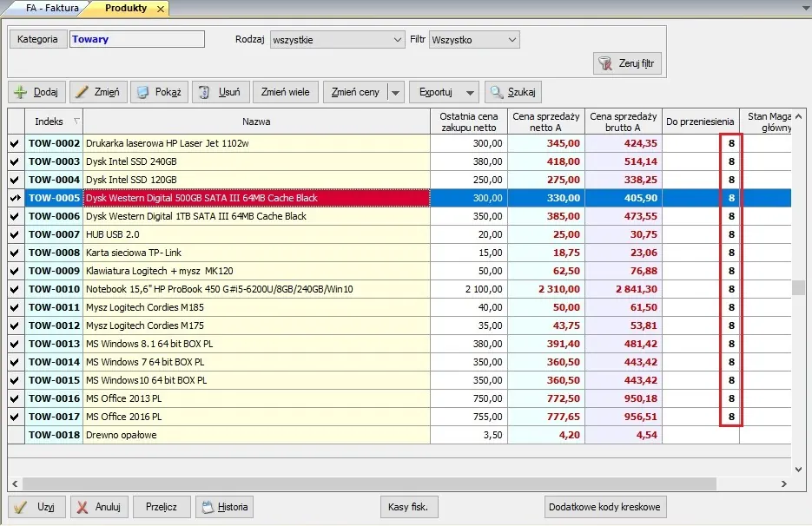Screen dimensions: 812x526
Task: Open the Zmień ceny dropdown arrow
Action: tap(396, 92)
